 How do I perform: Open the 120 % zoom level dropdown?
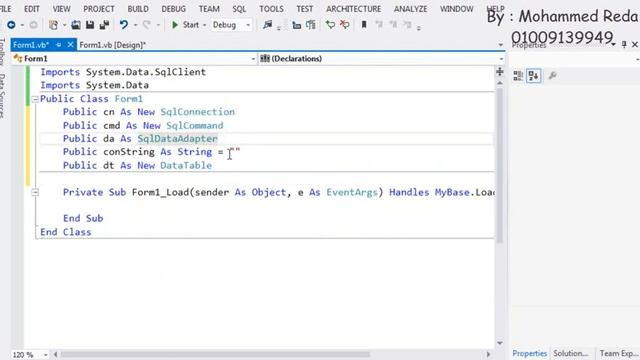point(45,355)
